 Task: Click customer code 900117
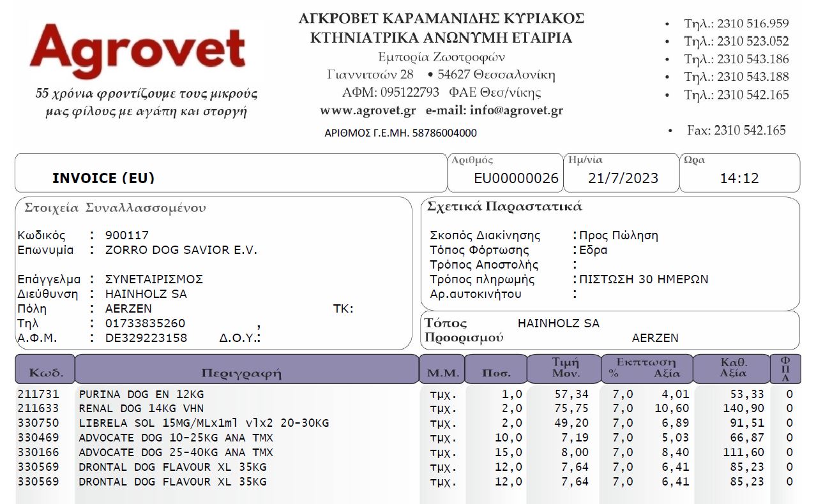[127, 235]
